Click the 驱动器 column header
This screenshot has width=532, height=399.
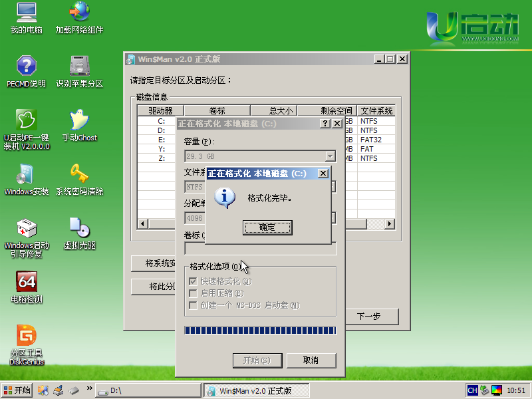coord(160,110)
